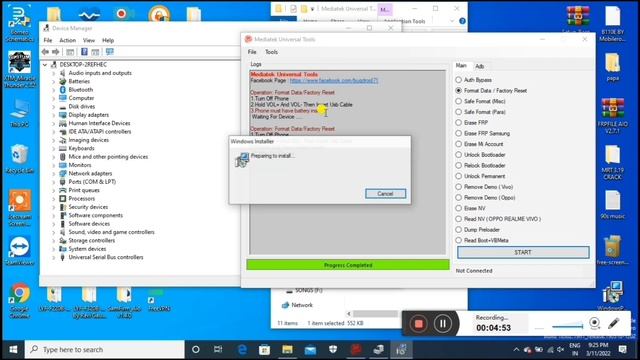The height and width of the screenshot is (360, 640).
Task: Expand Network adapters category
Action: (x=53, y=173)
